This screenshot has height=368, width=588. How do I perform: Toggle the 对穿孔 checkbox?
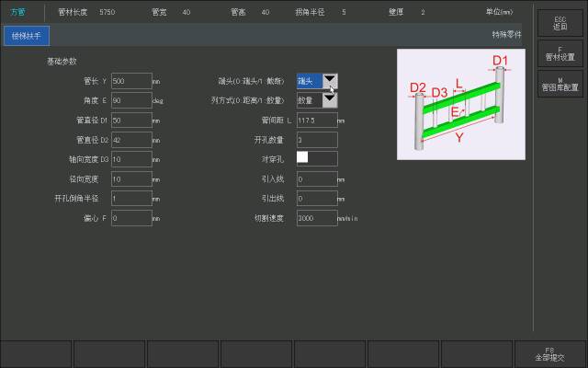[302, 157]
